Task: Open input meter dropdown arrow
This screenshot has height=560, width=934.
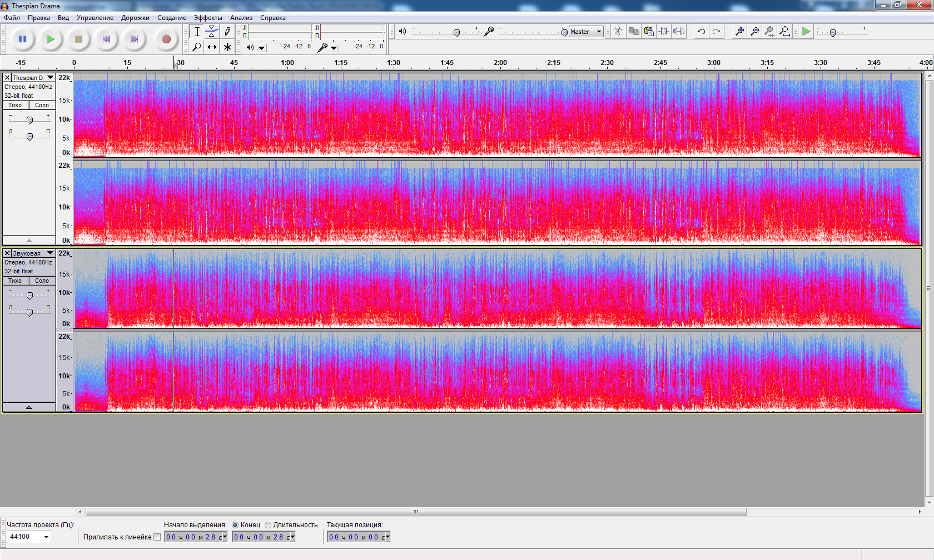Action: coord(334,48)
